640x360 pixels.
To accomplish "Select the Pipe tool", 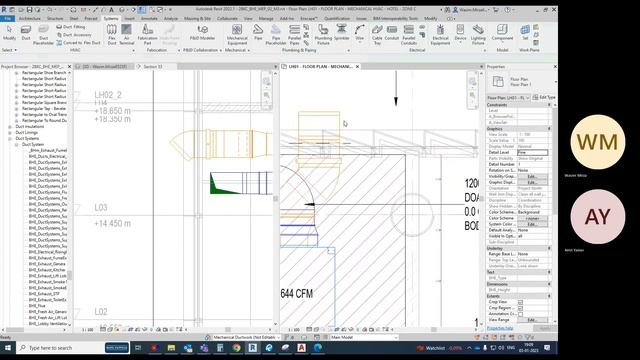I will (x=258, y=33).
